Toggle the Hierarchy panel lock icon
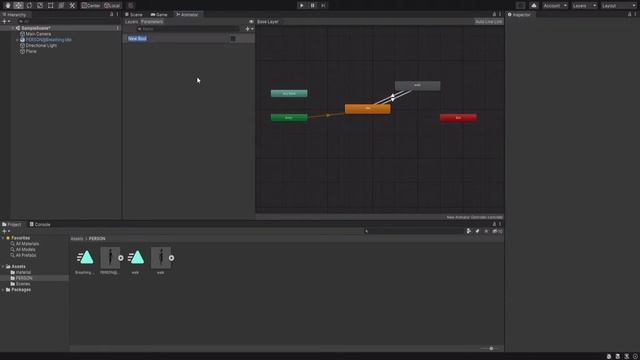This screenshot has width=640, height=360. tap(111, 15)
